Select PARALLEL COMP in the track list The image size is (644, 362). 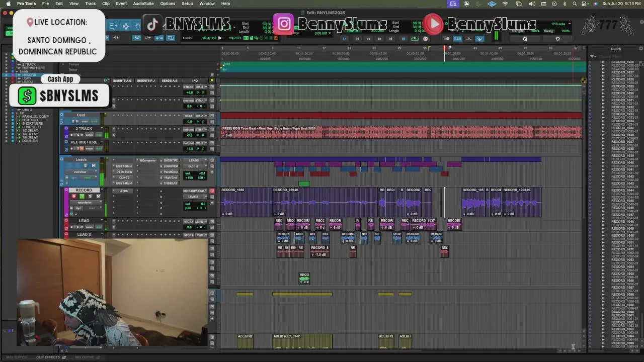[35, 116]
